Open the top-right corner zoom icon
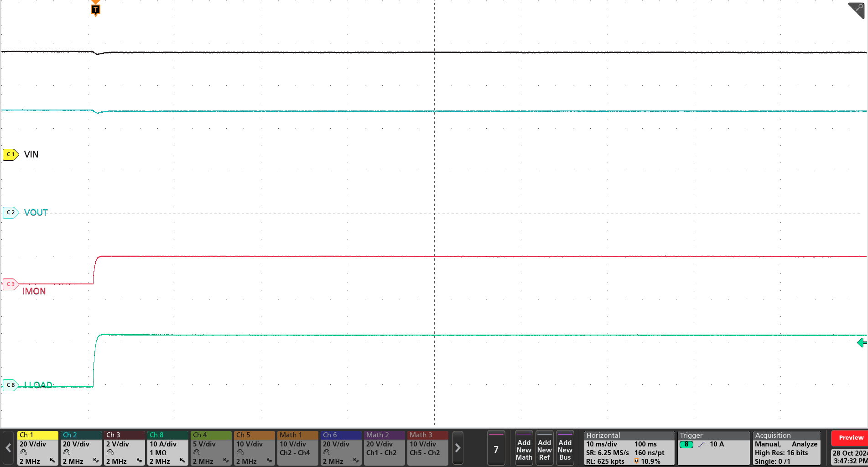The image size is (868, 467). click(x=856, y=10)
